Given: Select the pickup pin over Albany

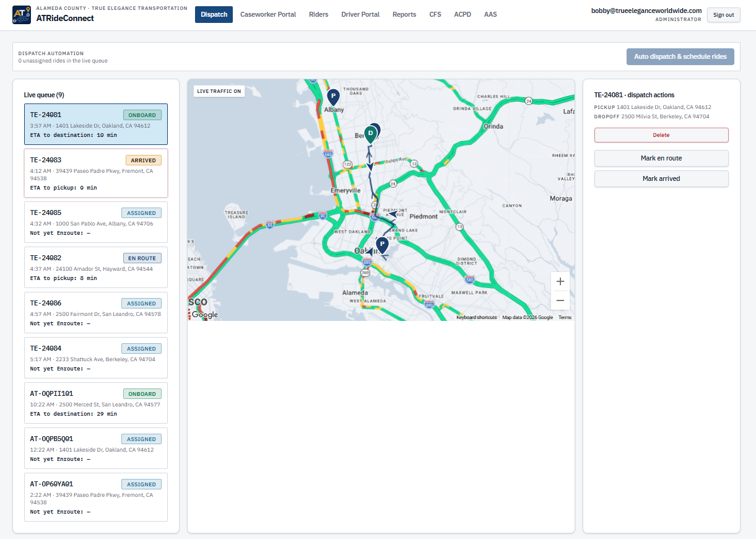Looking at the screenshot, I should [x=333, y=97].
